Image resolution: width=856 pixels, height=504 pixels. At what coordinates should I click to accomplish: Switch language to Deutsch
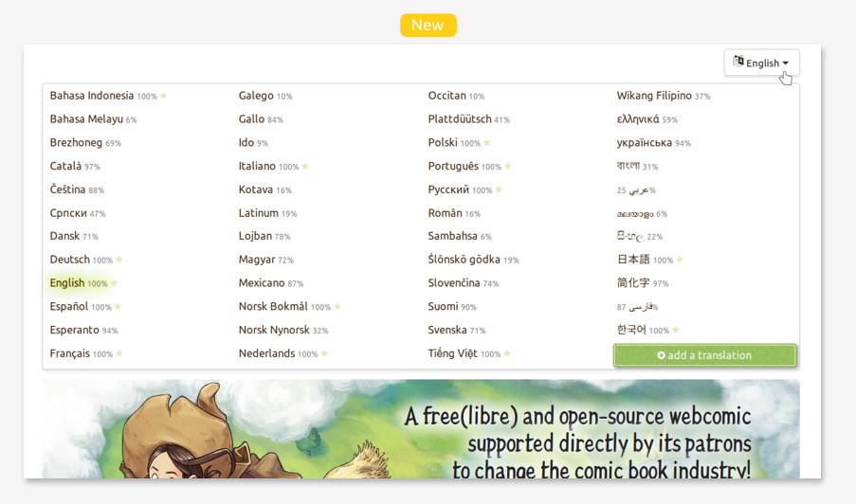70,260
